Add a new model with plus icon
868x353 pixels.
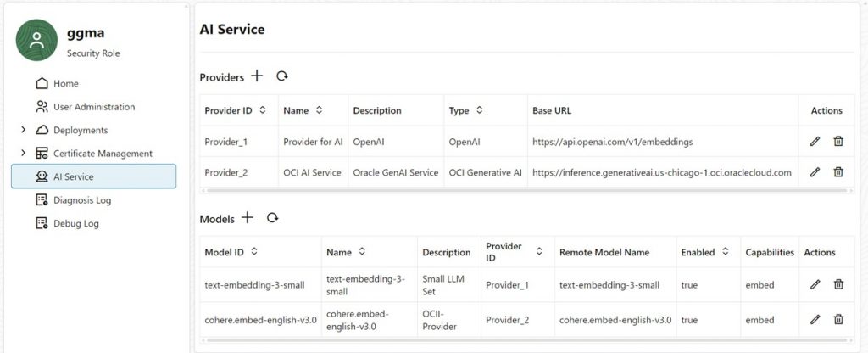[x=248, y=218]
